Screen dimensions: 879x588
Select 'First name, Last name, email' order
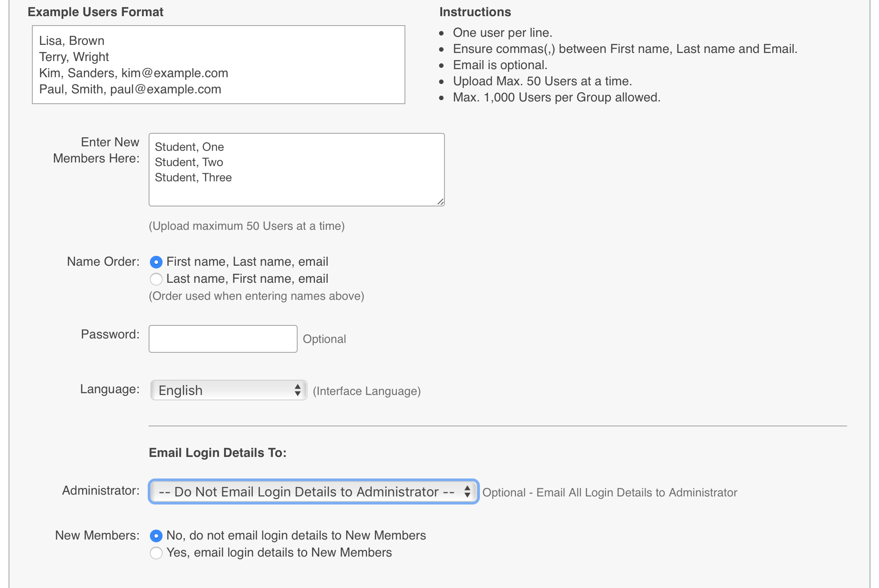click(156, 261)
